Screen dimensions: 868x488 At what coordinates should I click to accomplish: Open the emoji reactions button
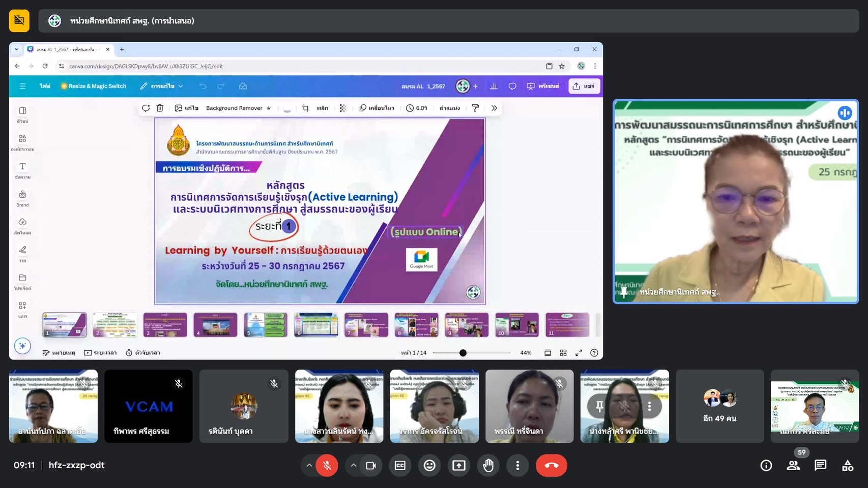pyautogui.click(x=429, y=465)
